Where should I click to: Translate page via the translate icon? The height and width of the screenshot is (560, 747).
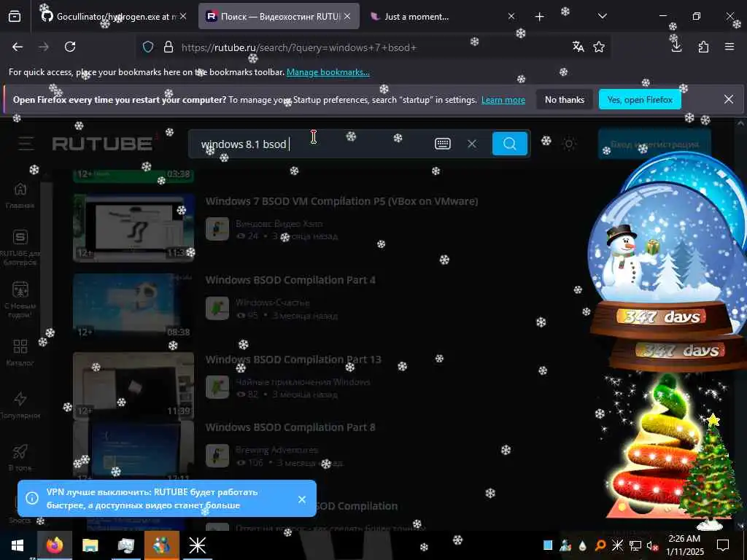pos(578,47)
